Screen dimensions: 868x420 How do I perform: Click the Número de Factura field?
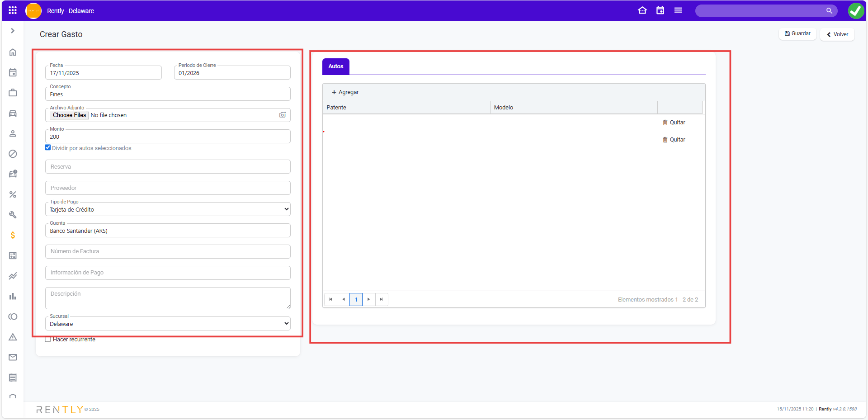pos(168,251)
